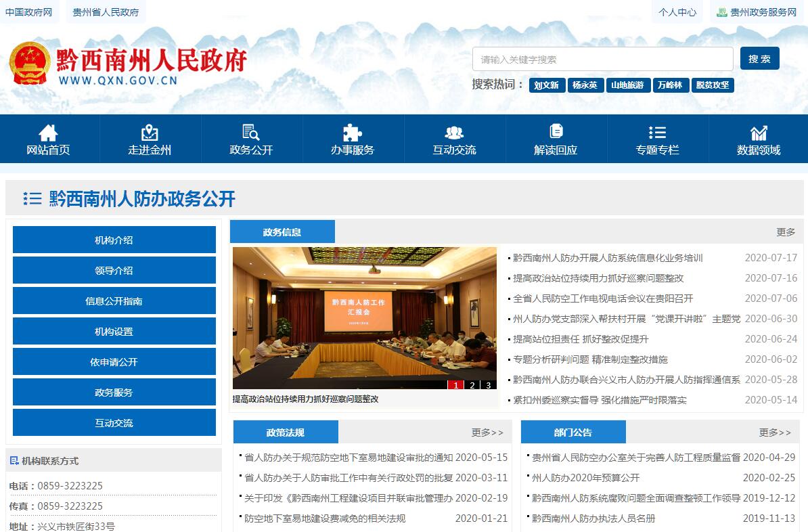
Task: Click 更多>> in 部门公告 section
Action: pyautogui.click(x=775, y=433)
